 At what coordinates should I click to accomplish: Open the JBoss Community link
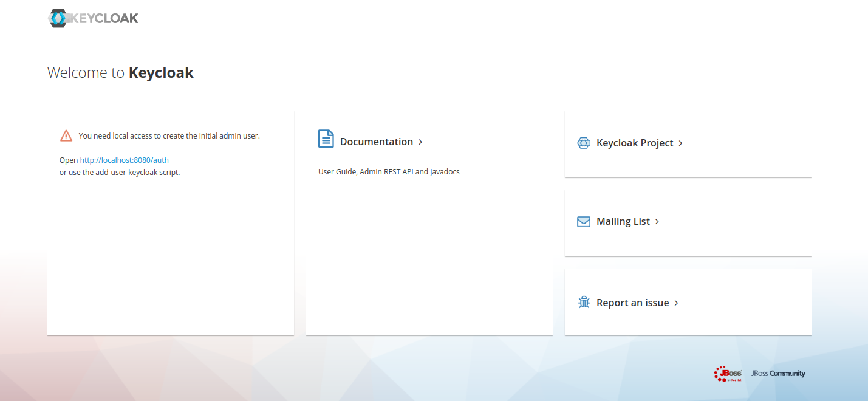point(778,374)
